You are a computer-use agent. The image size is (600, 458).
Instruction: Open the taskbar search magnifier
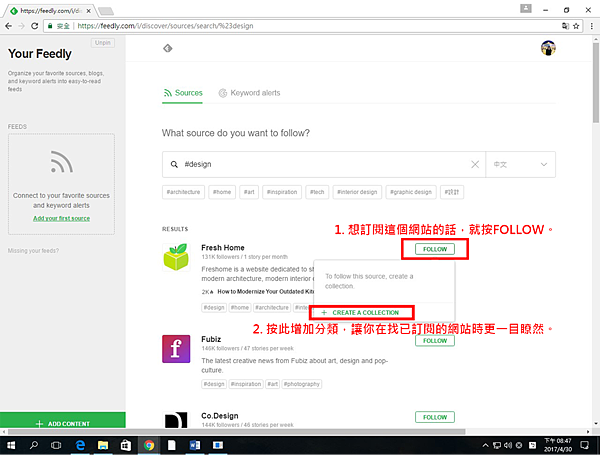point(34,445)
